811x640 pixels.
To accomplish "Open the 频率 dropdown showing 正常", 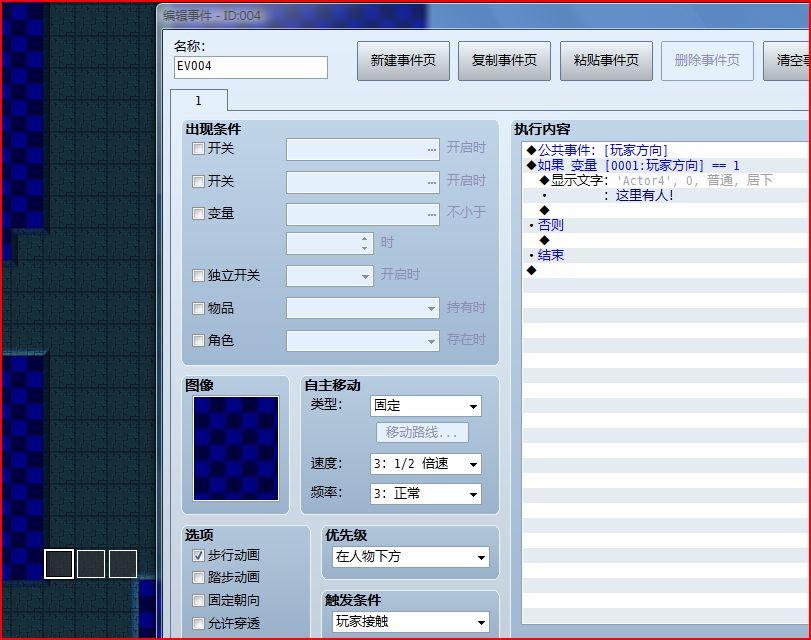I will pos(426,494).
